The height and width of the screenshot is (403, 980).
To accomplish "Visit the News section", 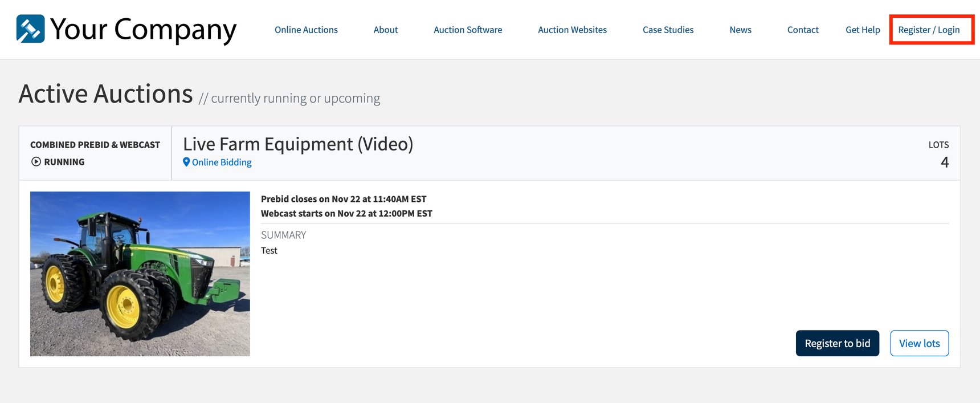I will pos(740,30).
